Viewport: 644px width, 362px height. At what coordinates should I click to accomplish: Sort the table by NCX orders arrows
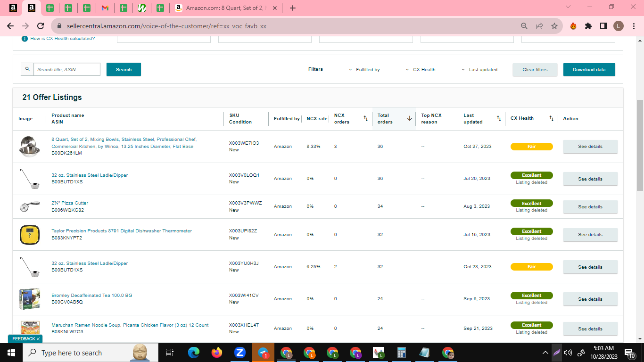tap(365, 118)
